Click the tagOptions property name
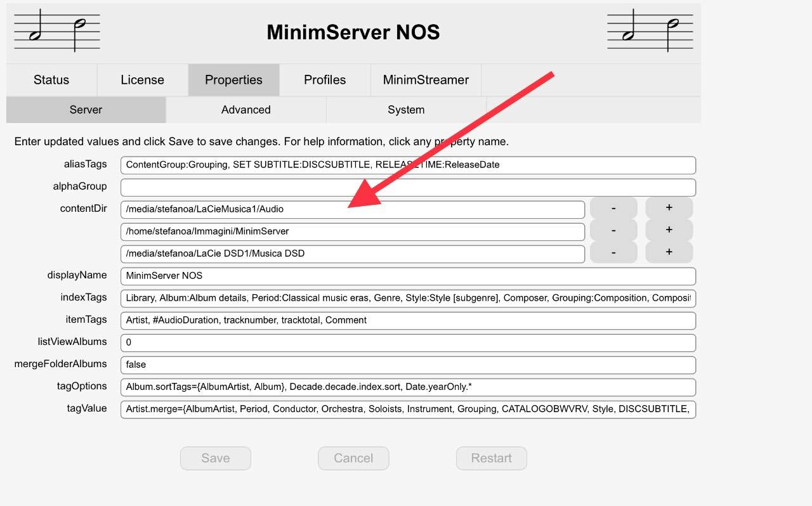 (82, 386)
